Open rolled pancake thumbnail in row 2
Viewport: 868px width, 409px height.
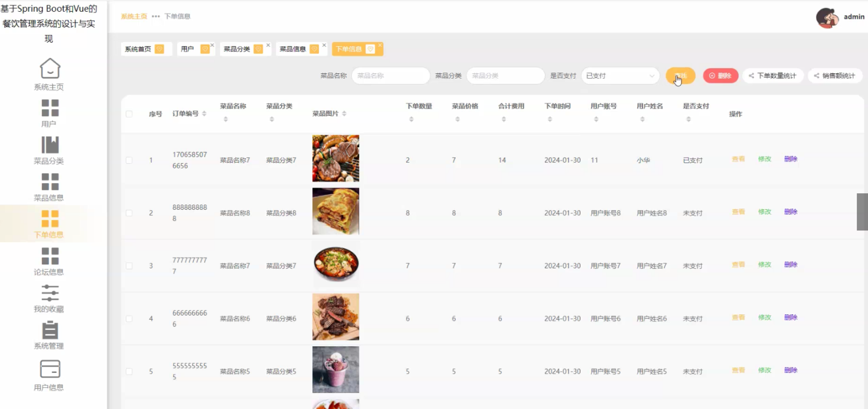(335, 211)
